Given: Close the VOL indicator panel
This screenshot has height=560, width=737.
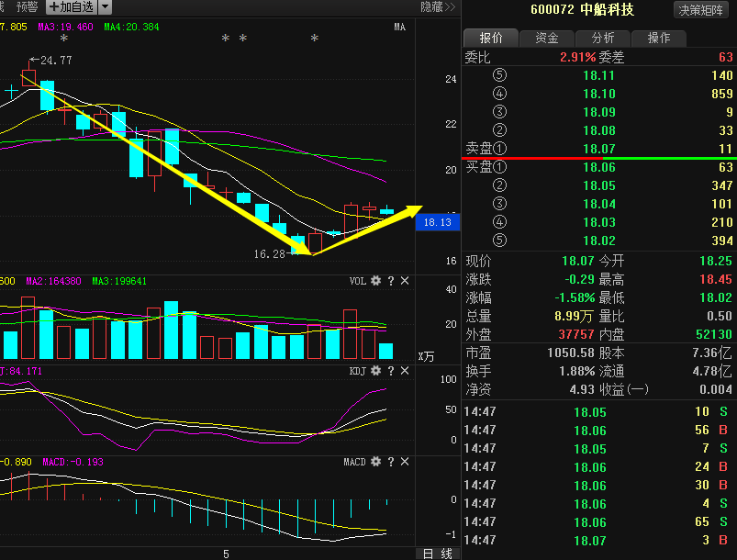Looking at the screenshot, I should pos(405,281).
